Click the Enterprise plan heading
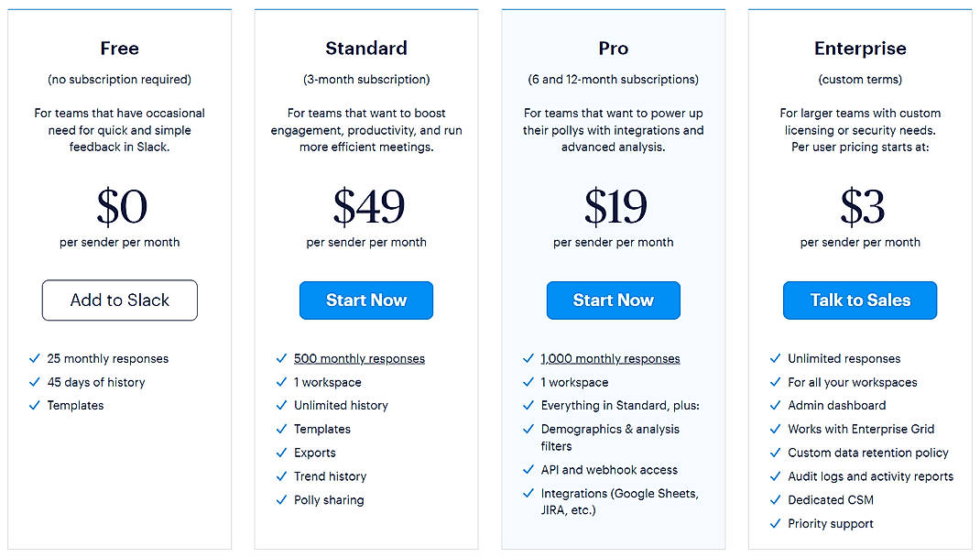The width and height of the screenshot is (980, 557). point(859,48)
